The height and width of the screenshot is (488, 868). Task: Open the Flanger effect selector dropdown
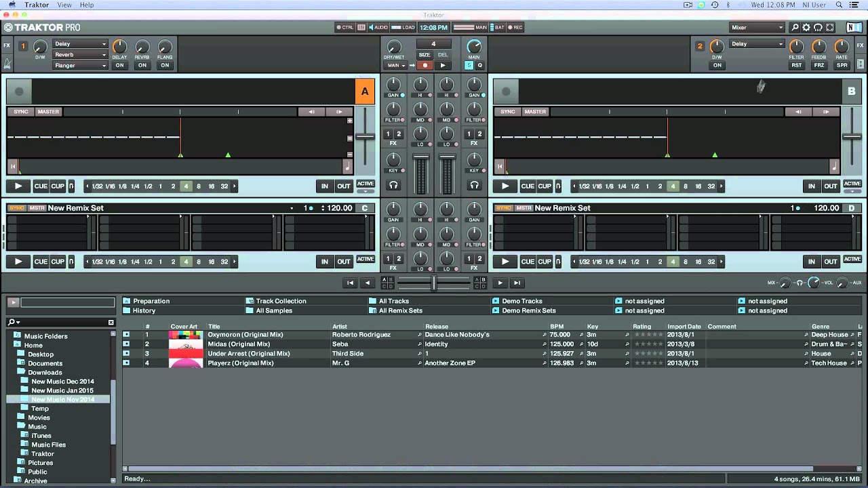pos(81,66)
